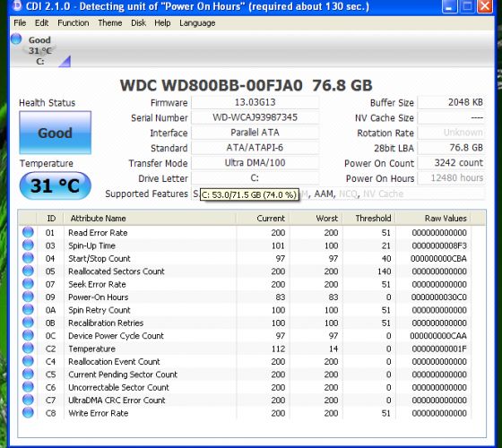Viewport: 502px width, 448px height.
Task: Click status orb for Device Power Cycle Count
Action: [x=28, y=335]
